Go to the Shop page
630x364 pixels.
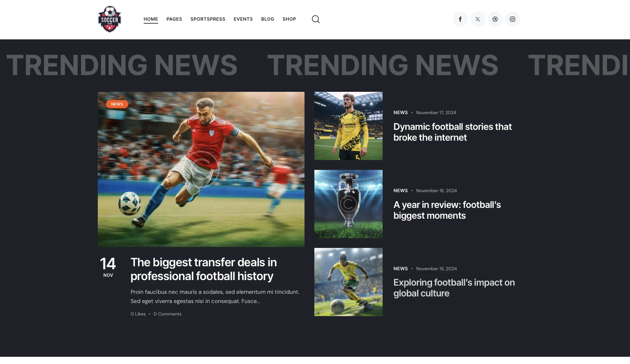(x=289, y=19)
